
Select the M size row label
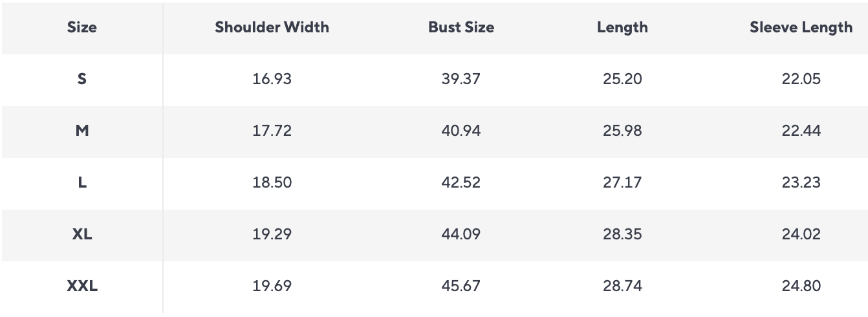click(82, 131)
